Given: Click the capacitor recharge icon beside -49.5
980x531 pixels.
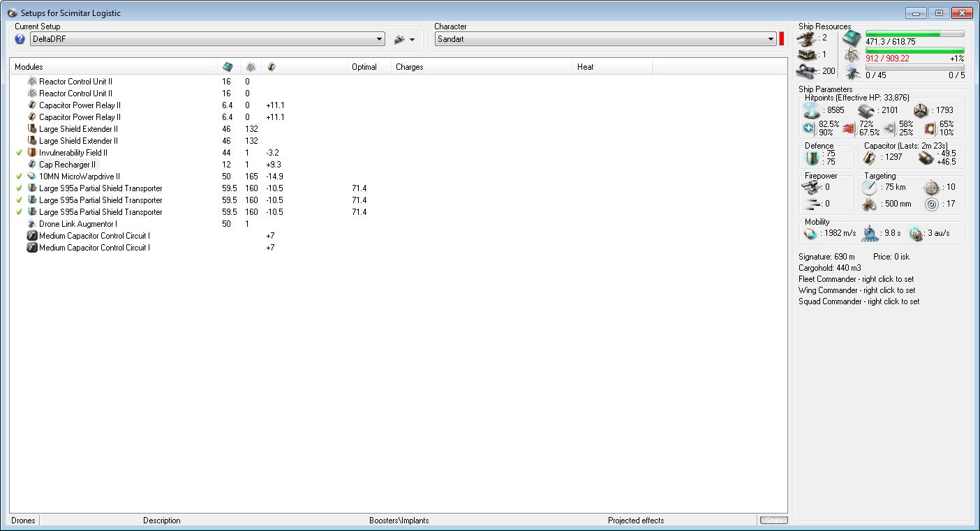Looking at the screenshot, I should coord(926,158).
